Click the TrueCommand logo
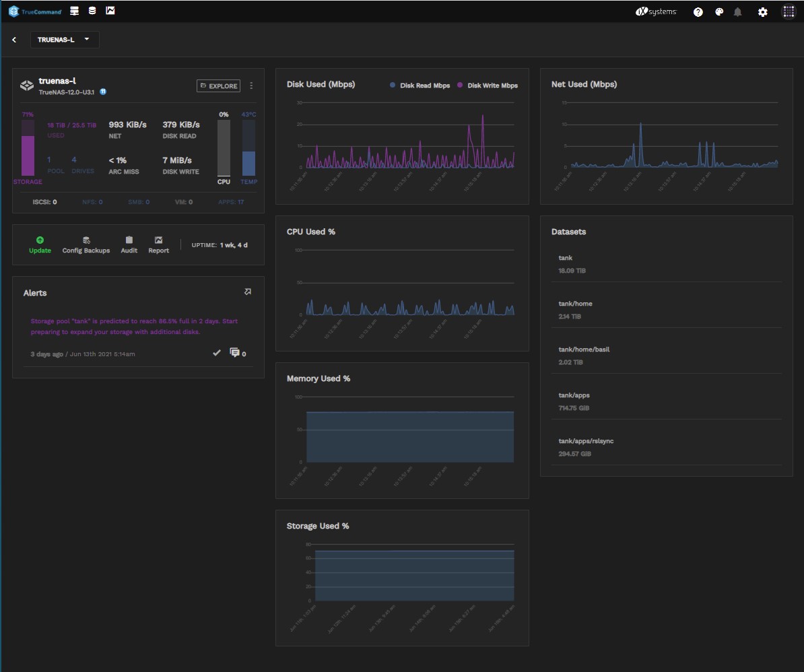The image size is (804, 672). (35, 11)
